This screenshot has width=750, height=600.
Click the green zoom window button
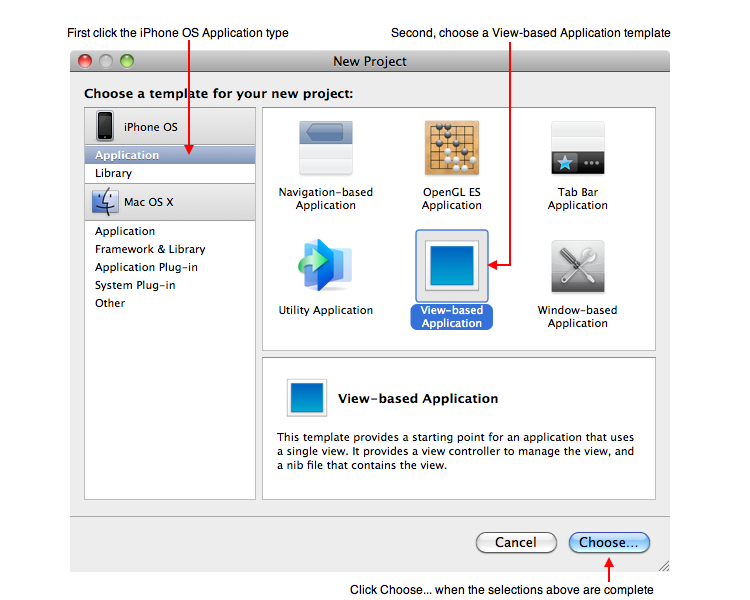point(127,61)
